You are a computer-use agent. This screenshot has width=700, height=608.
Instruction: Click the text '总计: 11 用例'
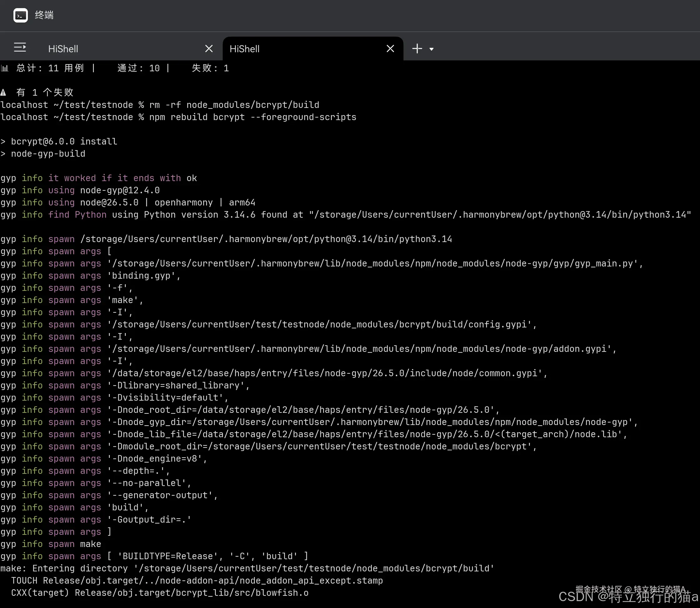[x=50, y=68]
